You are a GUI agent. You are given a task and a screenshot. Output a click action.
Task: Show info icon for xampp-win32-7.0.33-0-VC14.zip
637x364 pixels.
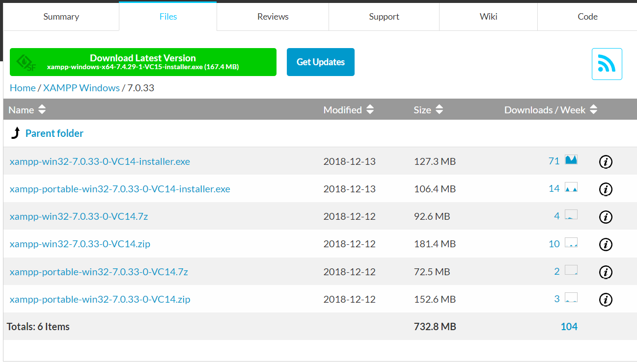click(x=606, y=244)
